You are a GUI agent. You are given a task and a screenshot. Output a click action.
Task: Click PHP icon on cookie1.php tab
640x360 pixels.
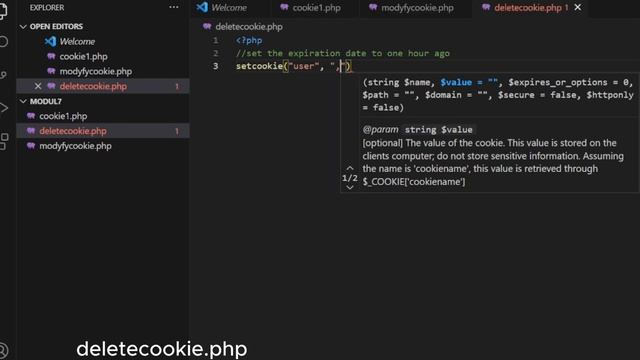[x=284, y=7]
